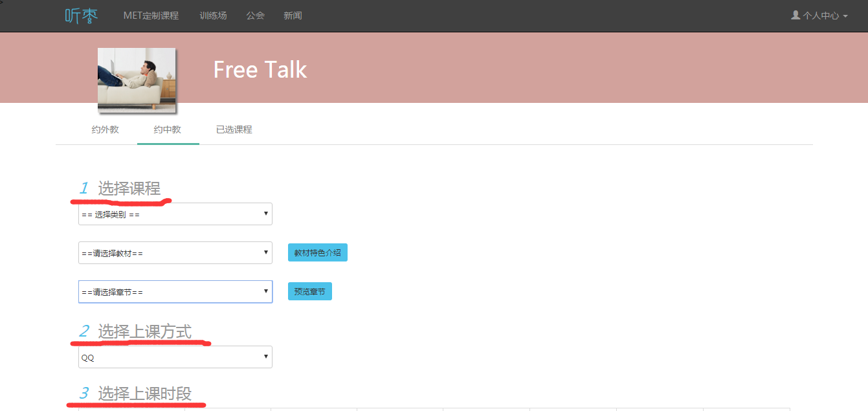Image resolution: width=868 pixels, height=411 pixels.
Task: Expand the 选择类别 dropdown
Action: point(175,214)
